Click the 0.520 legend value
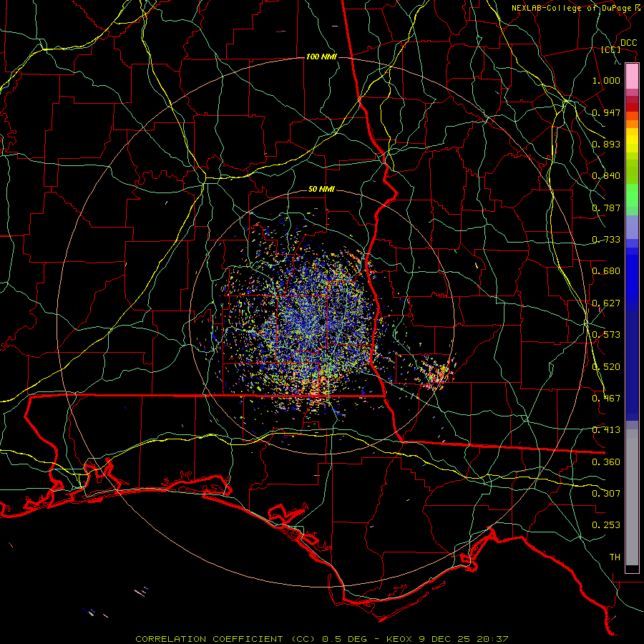This screenshot has height=644, width=644. point(606,367)
